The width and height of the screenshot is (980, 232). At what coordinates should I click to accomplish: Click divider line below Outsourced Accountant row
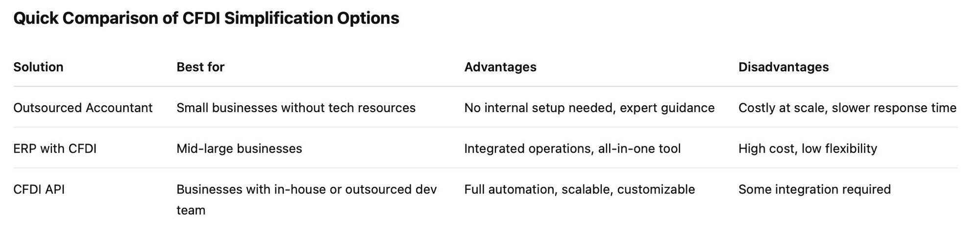pyautogui.click(x=485, y=127)
